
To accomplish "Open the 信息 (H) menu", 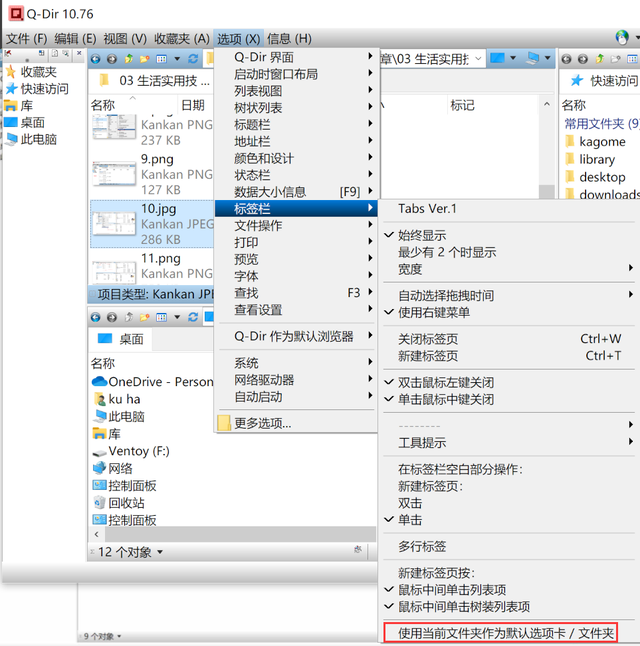I will (x=289, y=39).
